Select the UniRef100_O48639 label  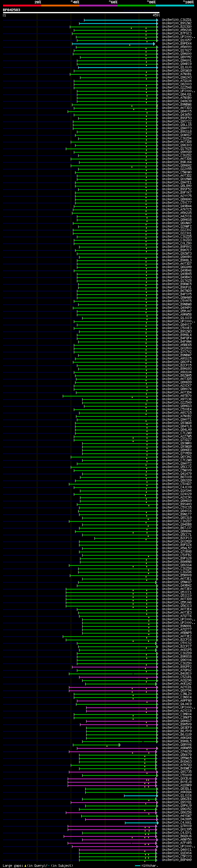(x=177, y=101)
